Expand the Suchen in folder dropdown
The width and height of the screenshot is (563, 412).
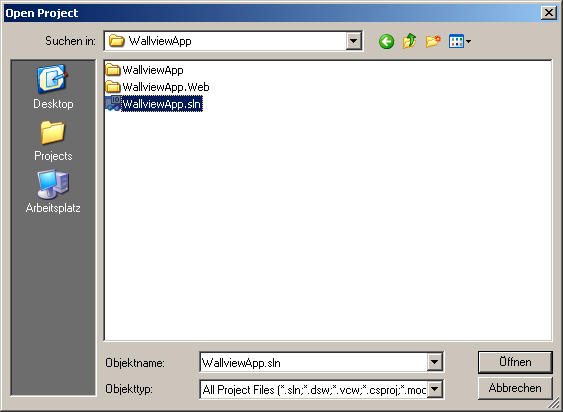(353, 41)
